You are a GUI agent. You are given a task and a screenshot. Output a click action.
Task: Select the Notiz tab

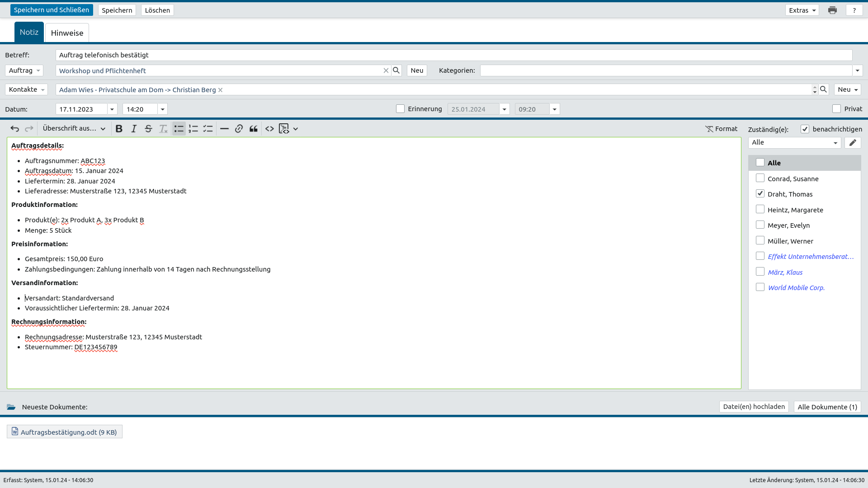coord(29,32)
